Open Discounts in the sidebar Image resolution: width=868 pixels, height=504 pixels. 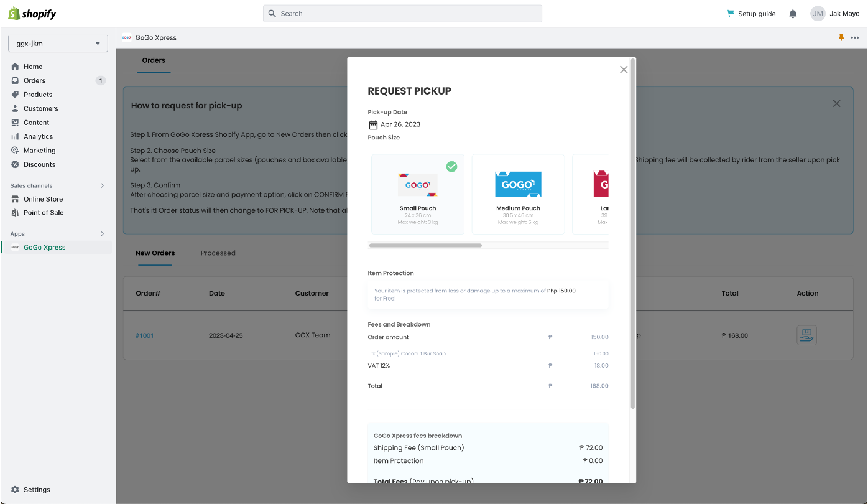(39, 164)
